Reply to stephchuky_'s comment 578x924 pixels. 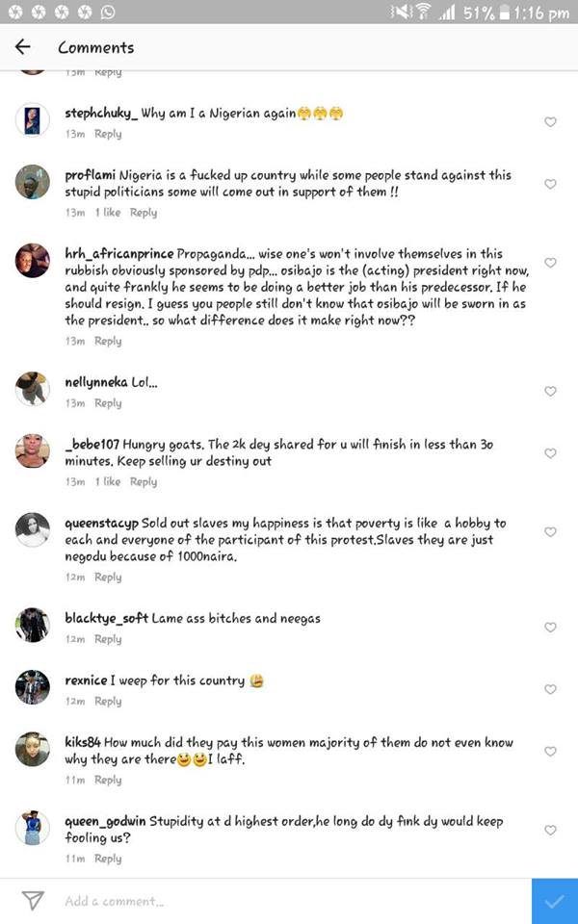click(108, 135)
